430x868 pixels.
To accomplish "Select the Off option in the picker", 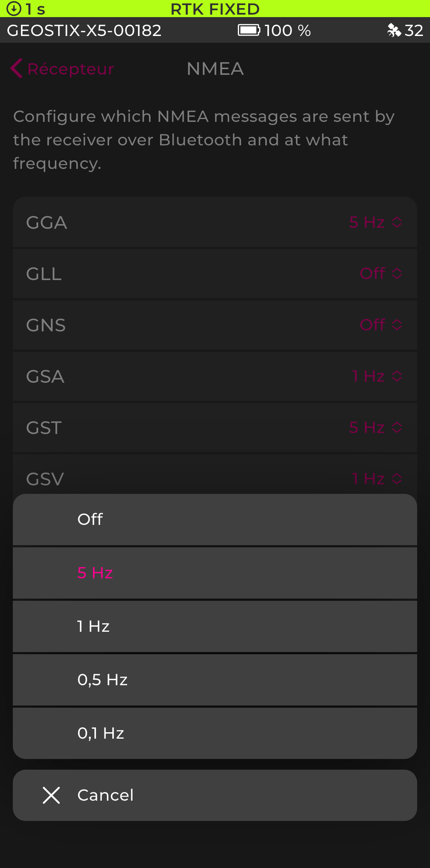I will (x=215, y=520).
